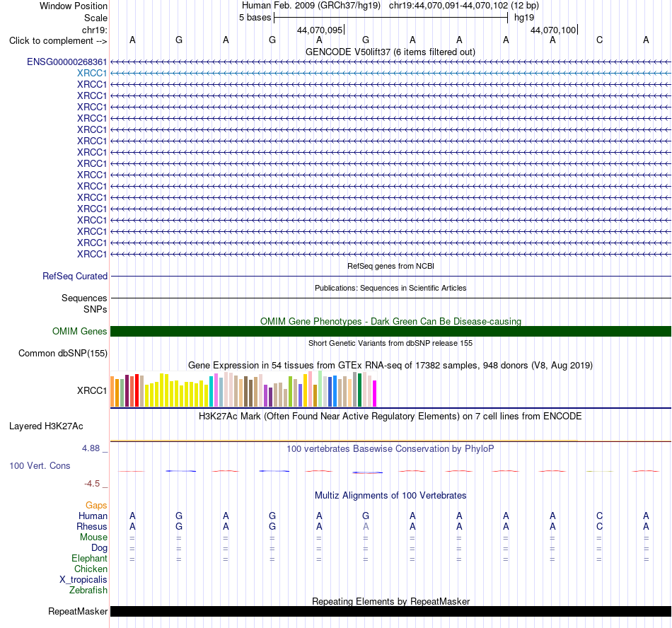Click the 44,070,100 coordinate marker
This screenshot has width=672, height=628.
point(553,30)
